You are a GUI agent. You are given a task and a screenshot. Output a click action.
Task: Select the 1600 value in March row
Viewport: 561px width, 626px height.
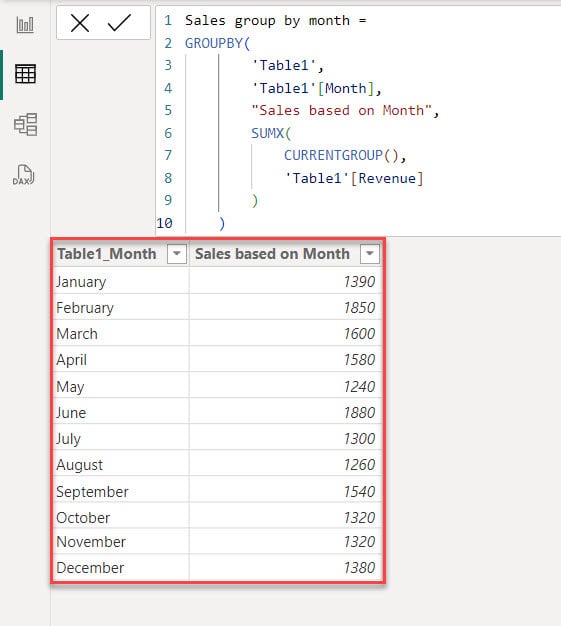(359, 334)
